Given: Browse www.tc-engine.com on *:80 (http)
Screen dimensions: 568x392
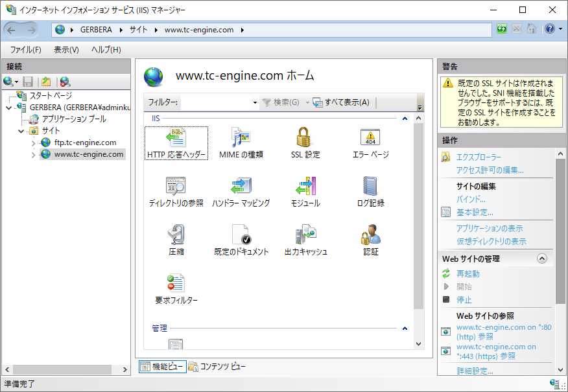Looking at the screenshot, I should tap(504, 332).
